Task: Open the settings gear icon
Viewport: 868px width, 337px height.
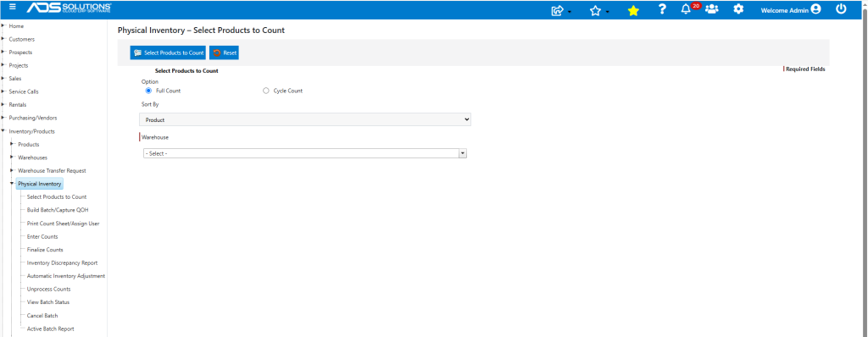Action: (x=738, y=9)
